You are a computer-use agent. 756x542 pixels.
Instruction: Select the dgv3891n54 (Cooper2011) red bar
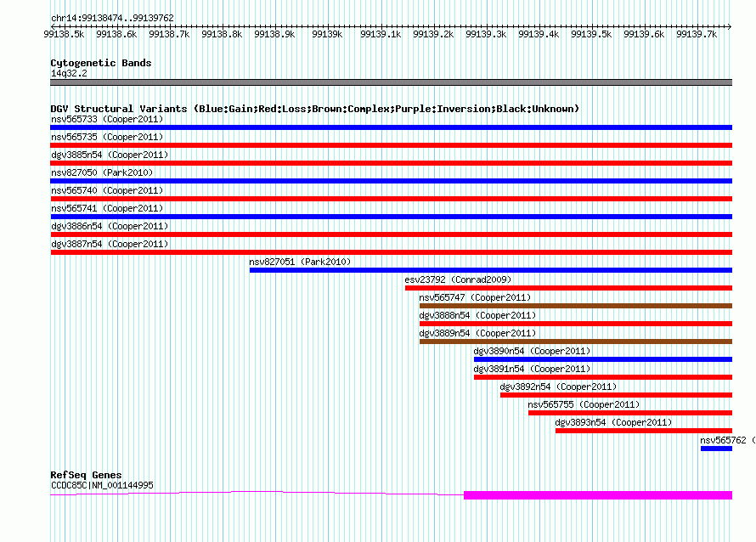click(x=603, y=377)
